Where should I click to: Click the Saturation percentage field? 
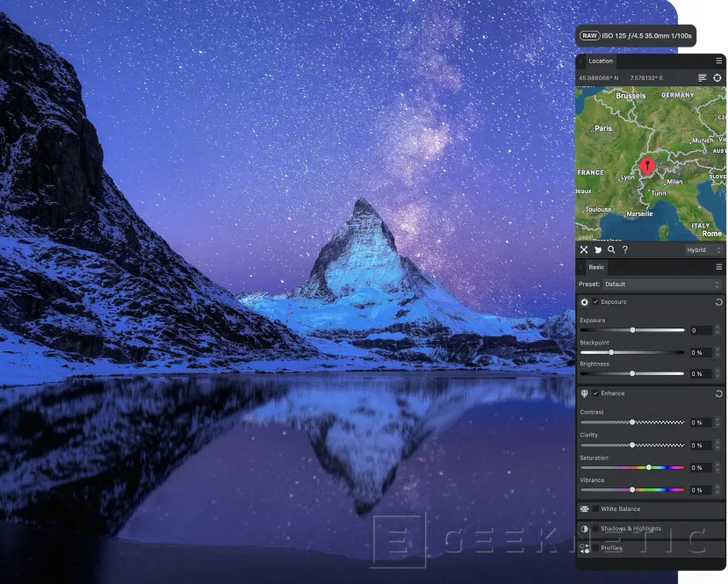pyautogui.click(x=701, y=467)
